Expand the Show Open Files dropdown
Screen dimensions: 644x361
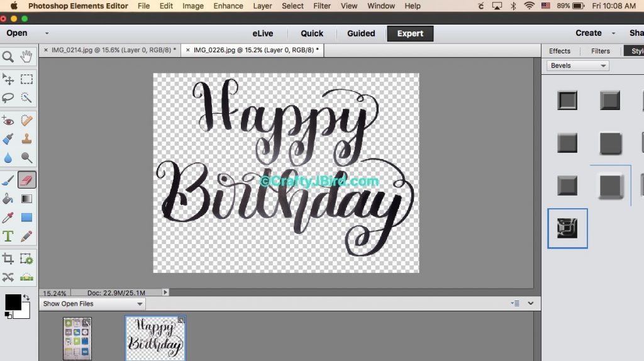(x=93, y=304)
